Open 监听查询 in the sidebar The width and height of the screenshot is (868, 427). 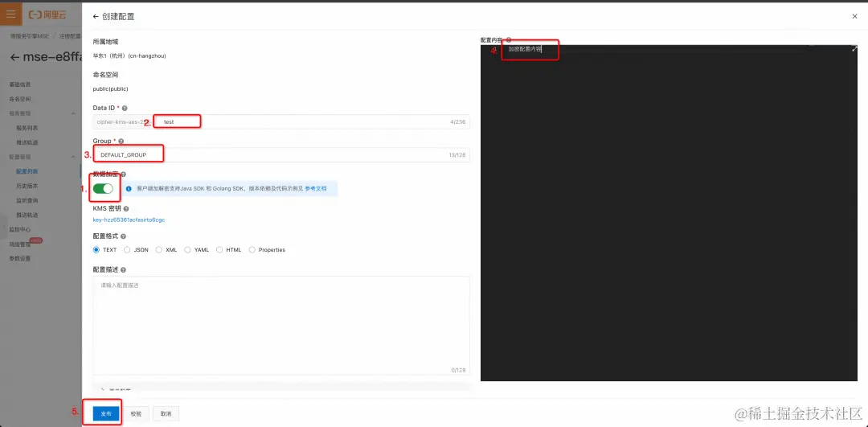(x=27, y=200)
